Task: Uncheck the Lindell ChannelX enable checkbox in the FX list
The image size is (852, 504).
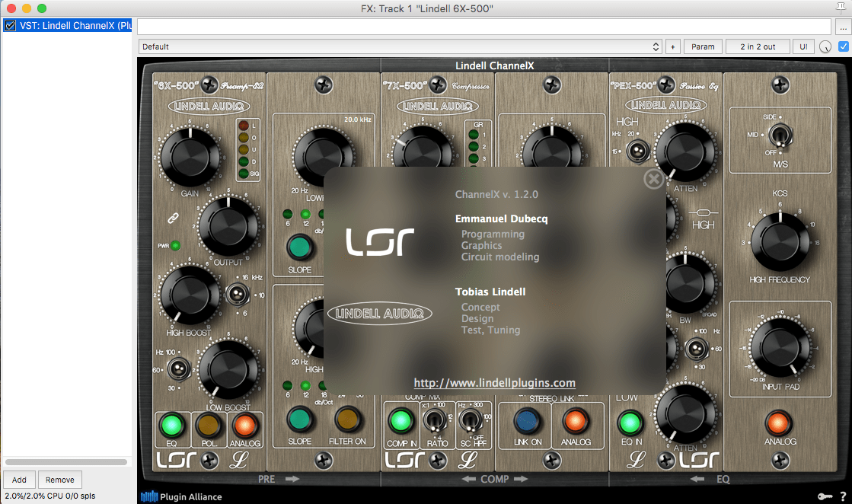Action: 10,26
